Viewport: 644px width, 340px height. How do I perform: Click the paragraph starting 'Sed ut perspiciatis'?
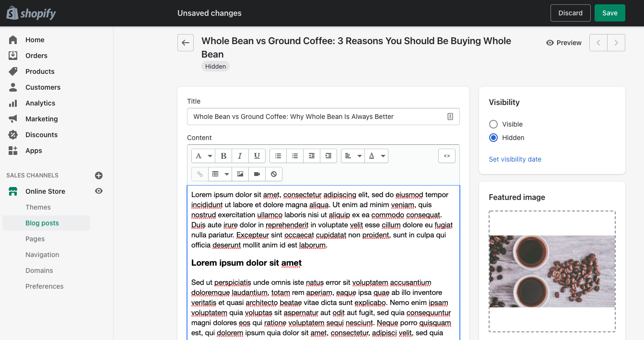click(321, 307)
